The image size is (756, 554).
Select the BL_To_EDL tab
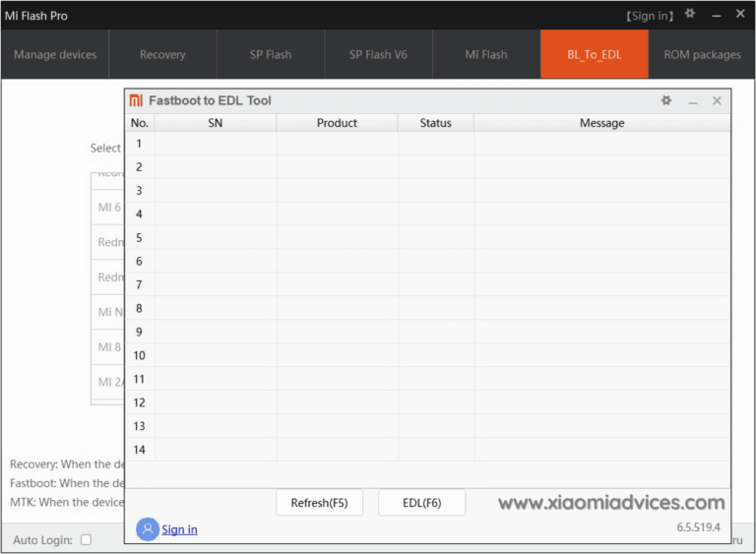point(595,54)
